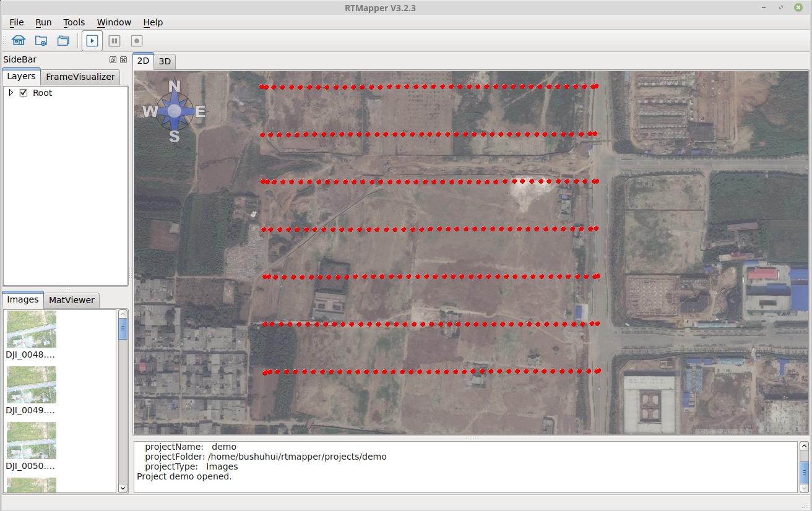Switch to the FrameVisualizer tab
This screenshot has height=511, width=812.
[x=80, y=77]
